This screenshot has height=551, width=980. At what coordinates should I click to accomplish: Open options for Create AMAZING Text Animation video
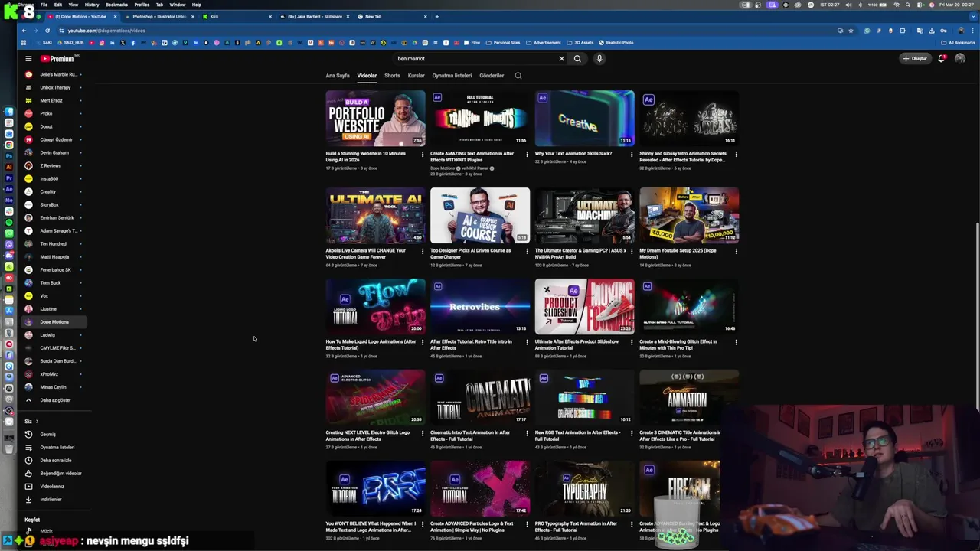point(527,154)
